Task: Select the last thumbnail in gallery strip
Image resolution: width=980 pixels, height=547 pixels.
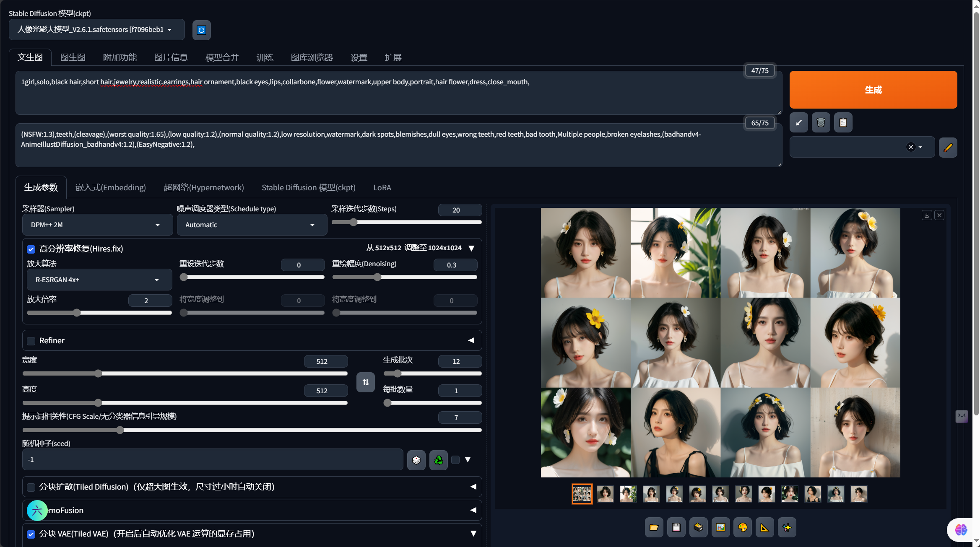Action: click(858, 494)
